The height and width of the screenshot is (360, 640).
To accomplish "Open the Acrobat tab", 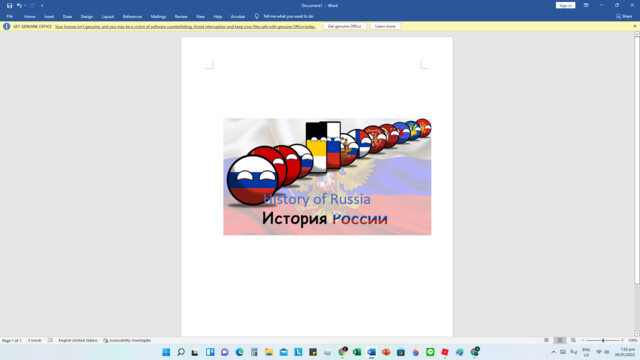I will point(238,16).
